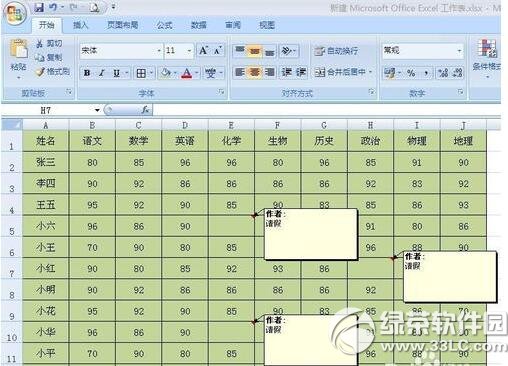The height and width of the screenshot is (366, 508).
Task: Click the text orientation icon
Action: point(286,51)
